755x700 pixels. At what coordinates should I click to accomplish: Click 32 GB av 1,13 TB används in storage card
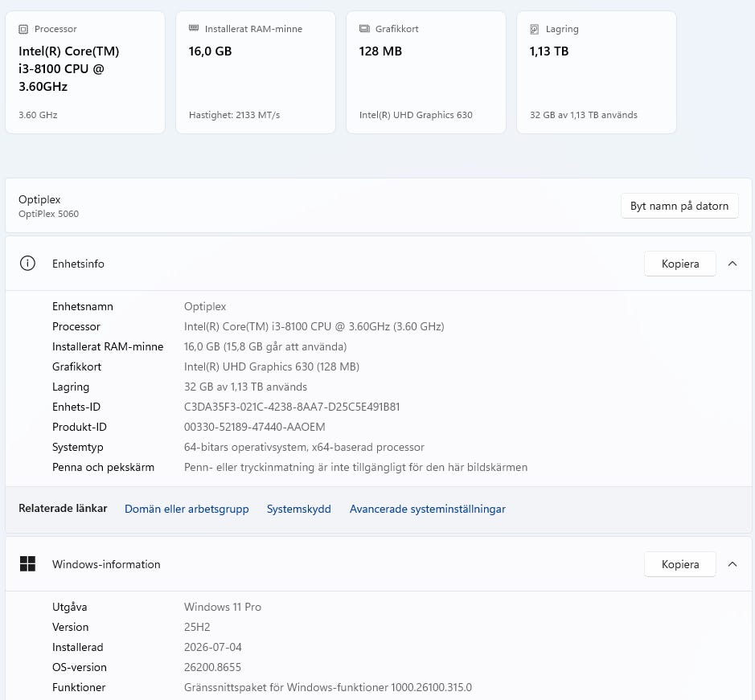(x=584, y=115)
